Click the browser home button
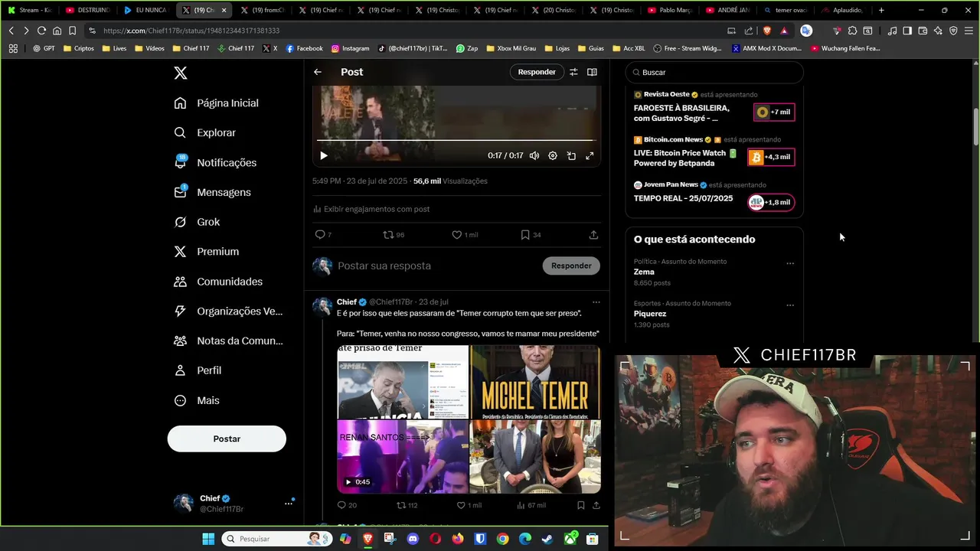The image size is (980, 551). 57,31
